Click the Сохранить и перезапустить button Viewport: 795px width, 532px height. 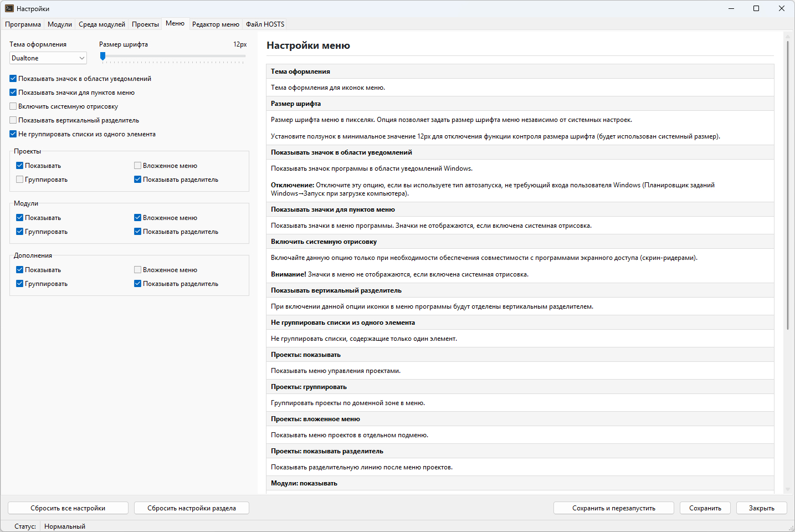[x=613, y=508]
